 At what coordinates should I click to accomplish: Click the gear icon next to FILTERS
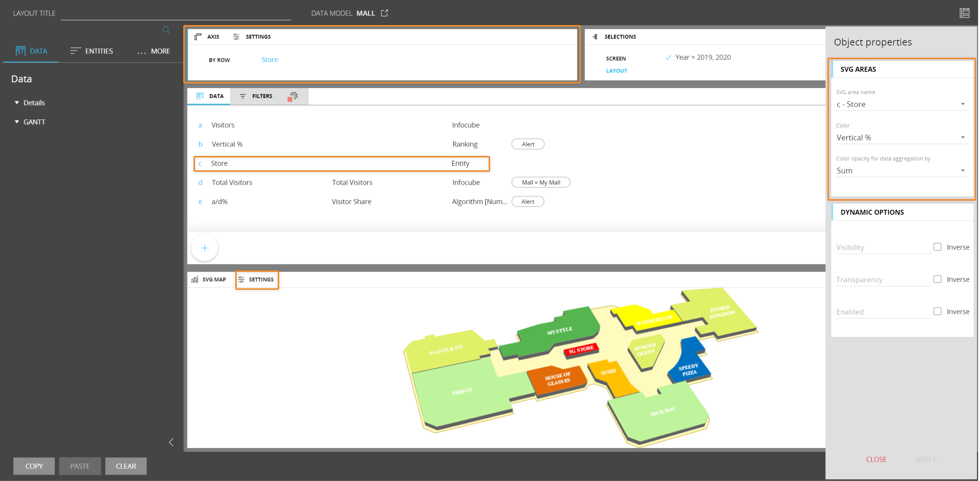pyautogui.click(x=293, y=96)
